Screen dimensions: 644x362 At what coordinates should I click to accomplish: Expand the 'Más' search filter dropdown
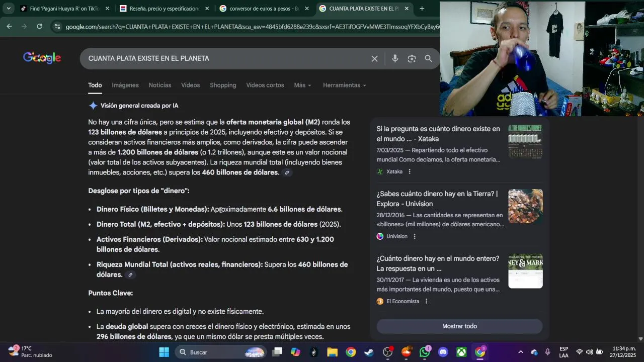point(302,85)
